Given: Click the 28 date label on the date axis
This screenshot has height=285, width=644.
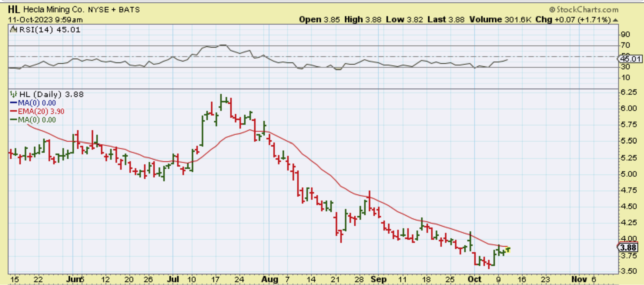Looking at the screenshot, I should coord(359,279).
